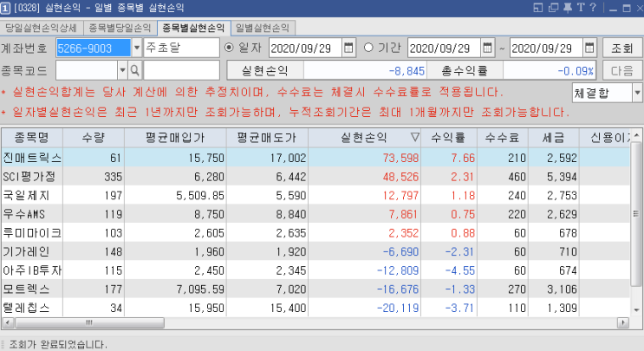Toggle sort triangle on 실현손익 column
This screenshot has width=644, height=351.
[x=415, y=137]
